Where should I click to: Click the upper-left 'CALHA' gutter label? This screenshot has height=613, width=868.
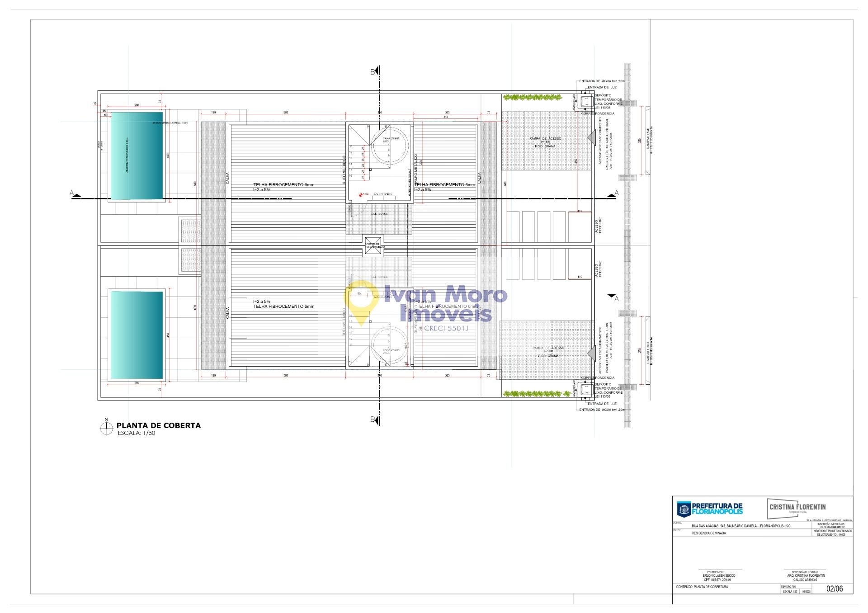click(227, 178)
